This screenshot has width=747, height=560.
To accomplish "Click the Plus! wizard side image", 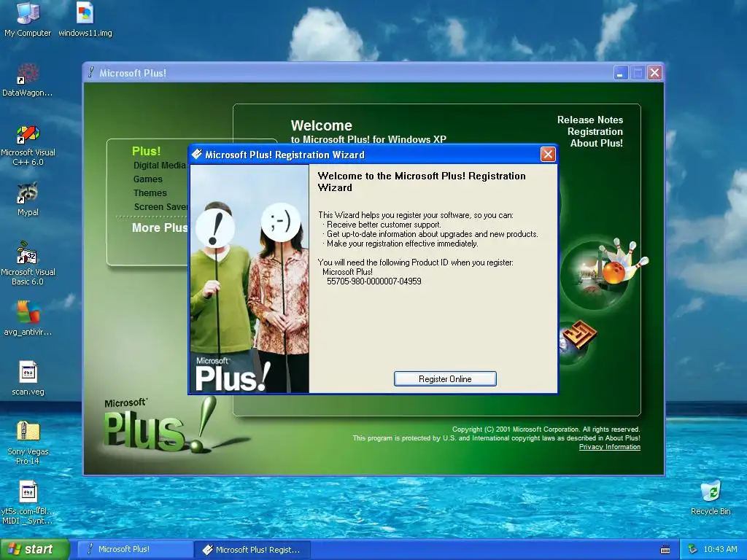I will coord(249,279).
